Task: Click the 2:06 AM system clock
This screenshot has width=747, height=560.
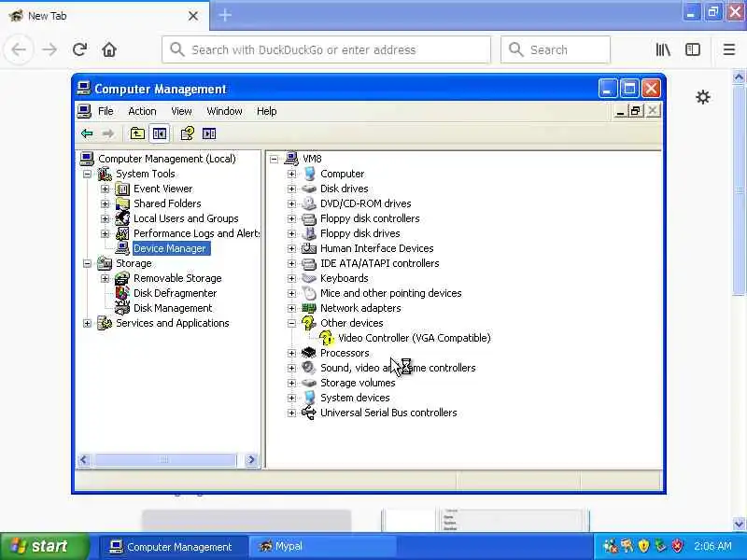Action: pos(712,546)
